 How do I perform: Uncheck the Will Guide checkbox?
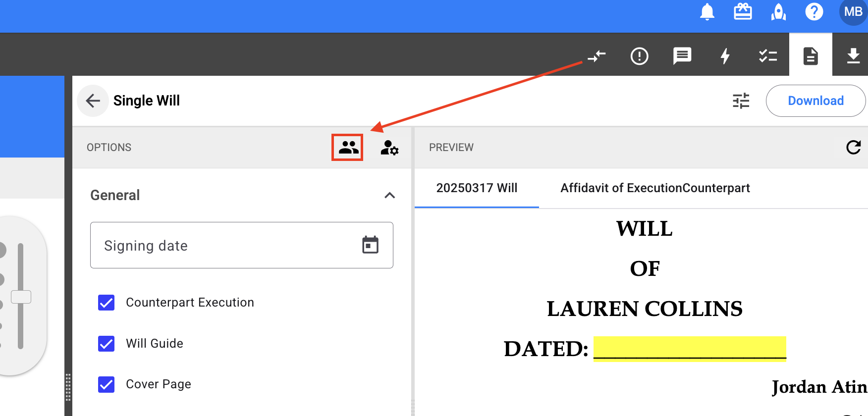(107, 343)
